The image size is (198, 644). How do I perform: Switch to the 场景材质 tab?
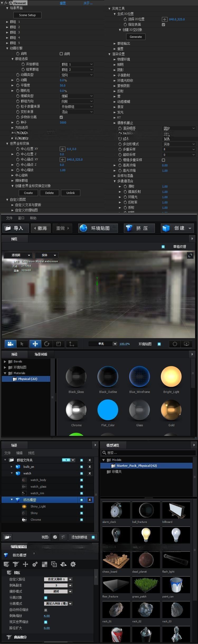point(41,354)
